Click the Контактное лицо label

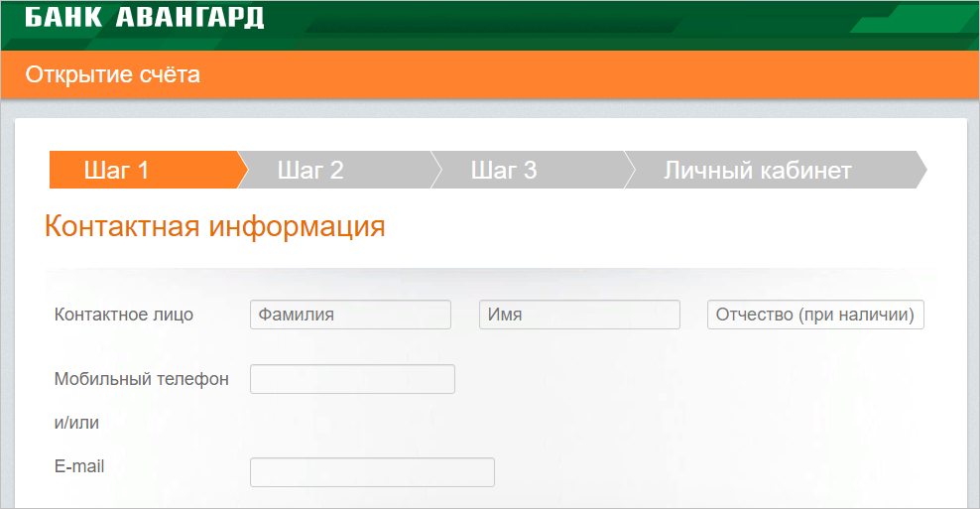pos(124,315)
